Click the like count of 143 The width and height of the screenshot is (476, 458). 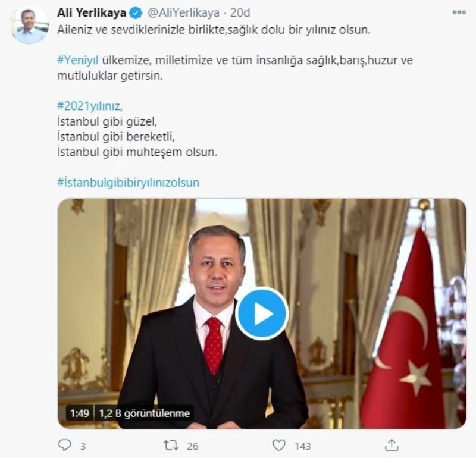point(302,446)
